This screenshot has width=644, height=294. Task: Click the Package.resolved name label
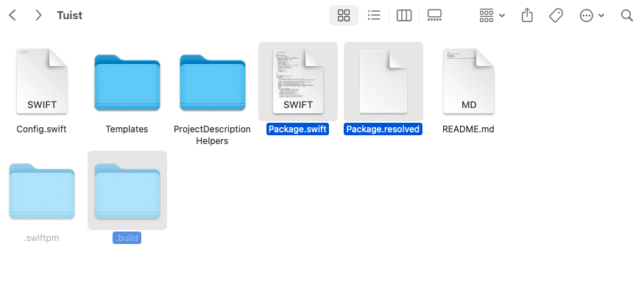(x=383, y=129)
